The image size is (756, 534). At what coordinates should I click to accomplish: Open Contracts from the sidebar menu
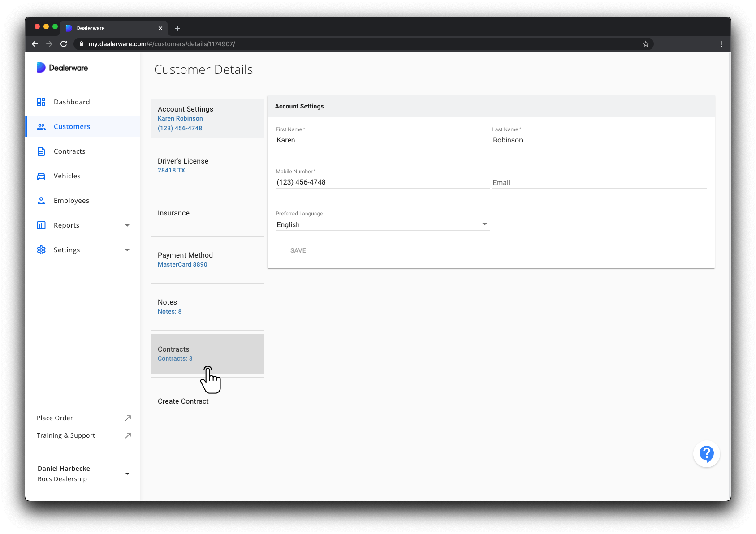click(82, 151)
